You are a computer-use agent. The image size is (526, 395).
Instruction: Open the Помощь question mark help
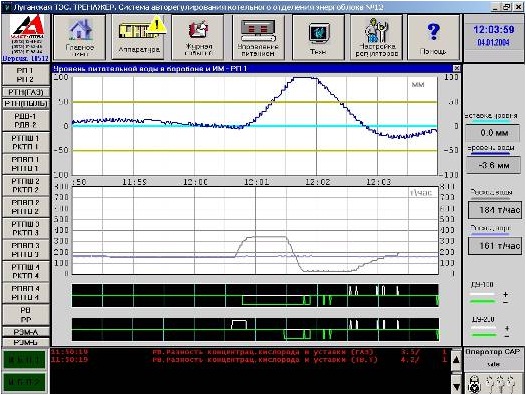433,37
